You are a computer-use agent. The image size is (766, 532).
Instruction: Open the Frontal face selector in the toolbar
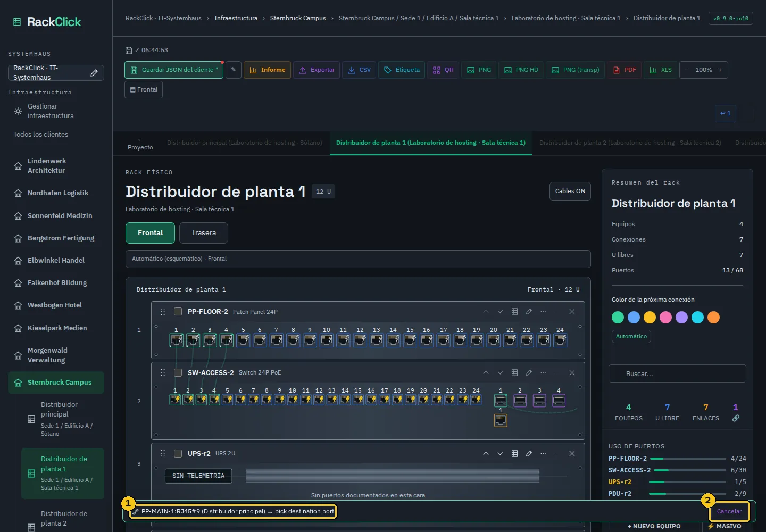[x=144, y=90]
